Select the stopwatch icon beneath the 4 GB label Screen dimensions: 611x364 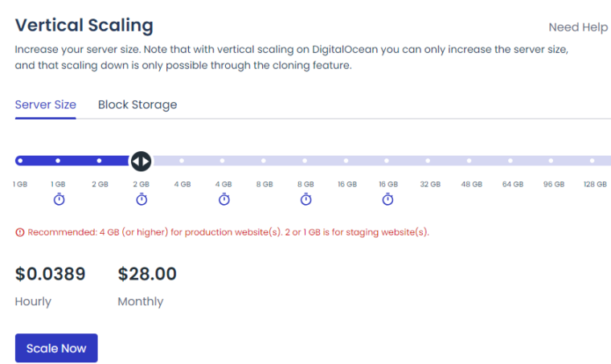pos(224,199)
